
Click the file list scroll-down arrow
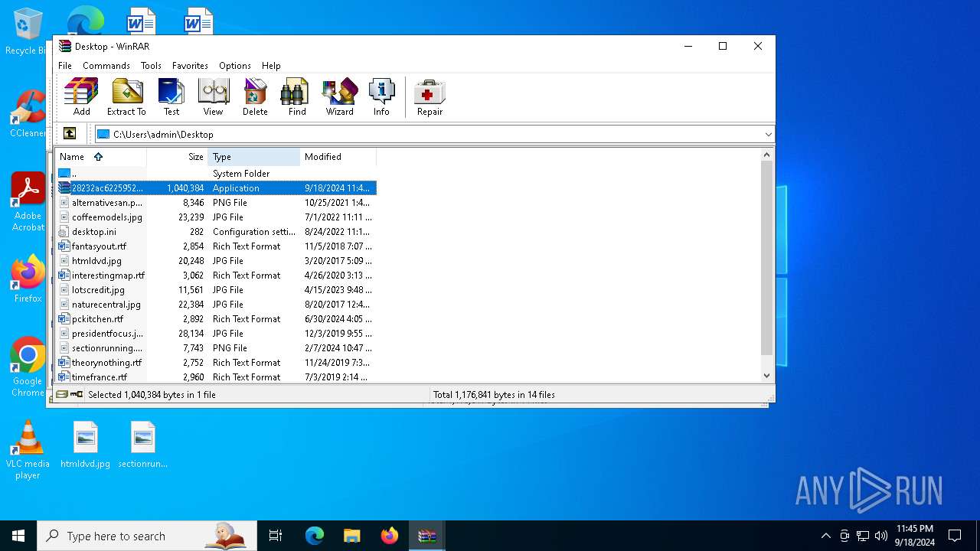[767, 376]
